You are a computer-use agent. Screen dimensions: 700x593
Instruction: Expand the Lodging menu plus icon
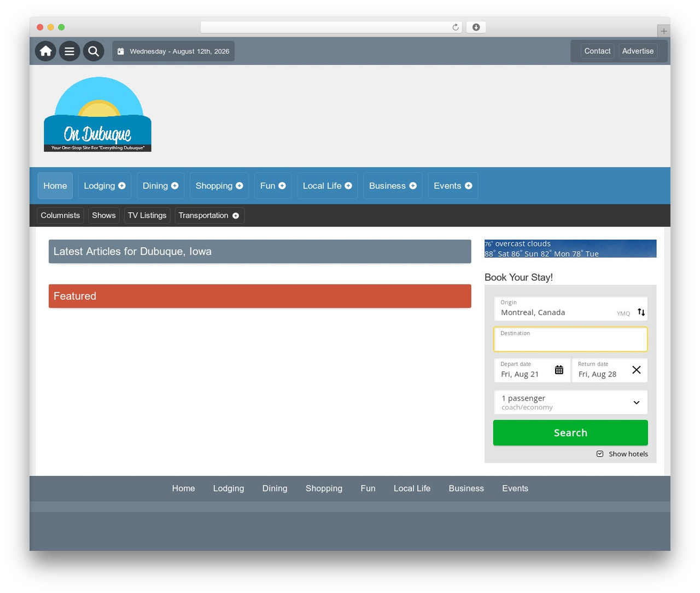coord(122,186)
